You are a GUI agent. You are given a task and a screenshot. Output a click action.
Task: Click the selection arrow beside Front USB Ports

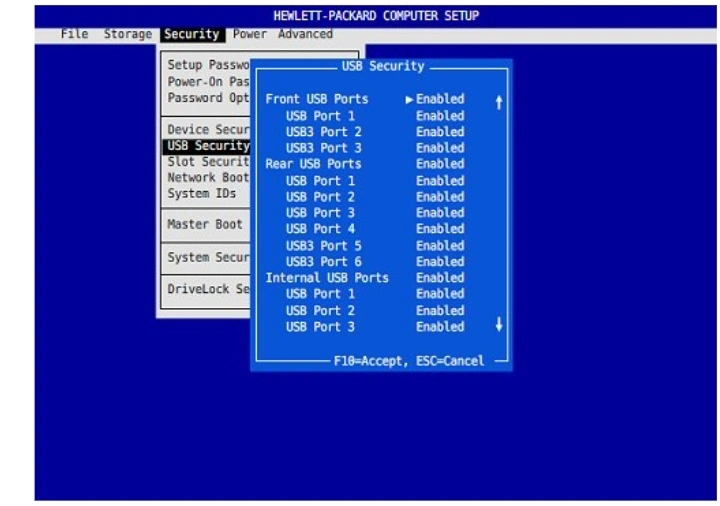click(x=410, y=99)
